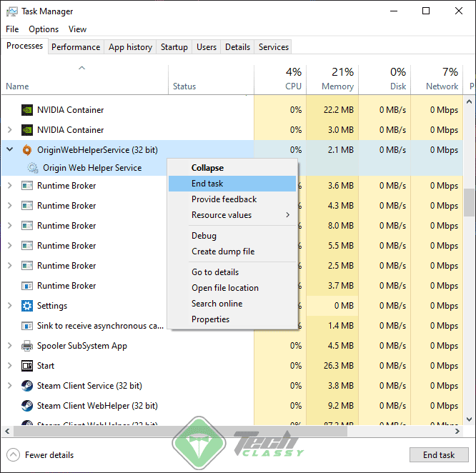This screenshot has width=476, height=473.
Task: Click the Start process icon
Action: (27, 366)
